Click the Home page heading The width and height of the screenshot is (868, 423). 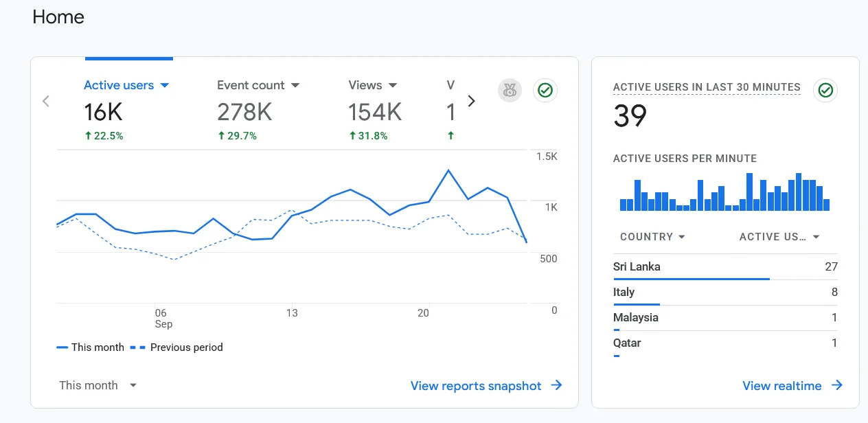[58, 17]
